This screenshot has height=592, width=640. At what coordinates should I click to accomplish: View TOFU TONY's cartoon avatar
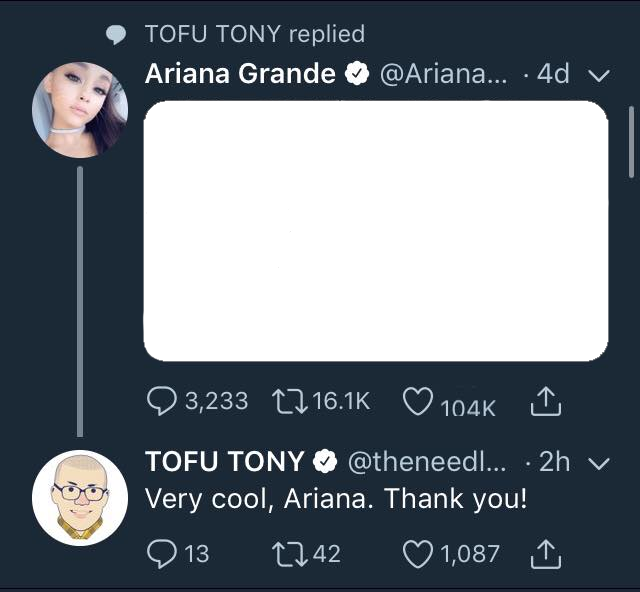pyautogui.click(x=80, y=497)
